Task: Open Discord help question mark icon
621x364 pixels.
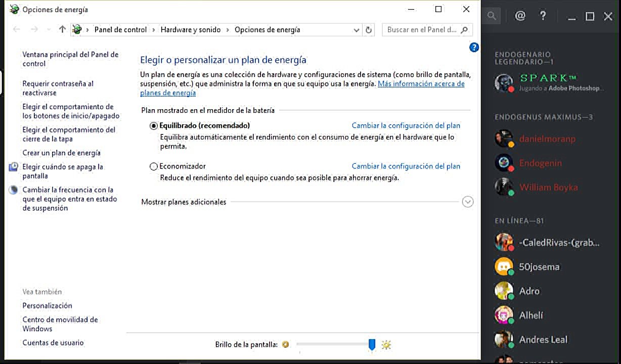Action: [x=543, y=16]
